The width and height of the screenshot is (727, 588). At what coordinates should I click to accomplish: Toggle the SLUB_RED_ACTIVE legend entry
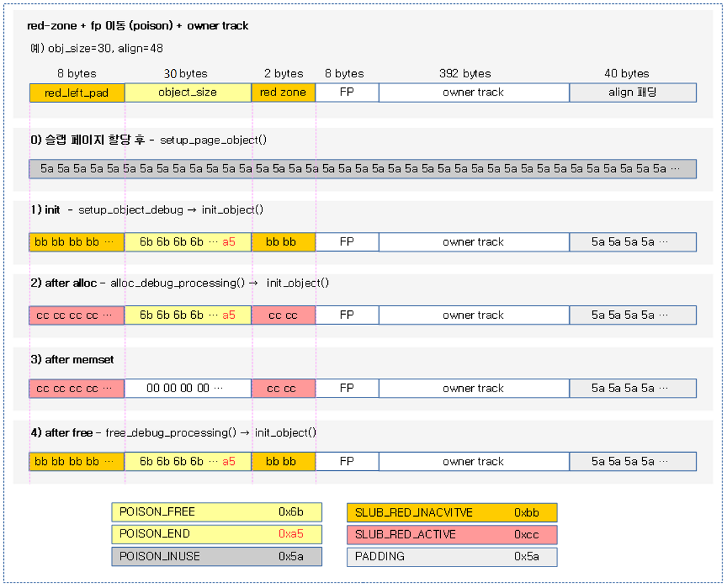tap(452, 534)
